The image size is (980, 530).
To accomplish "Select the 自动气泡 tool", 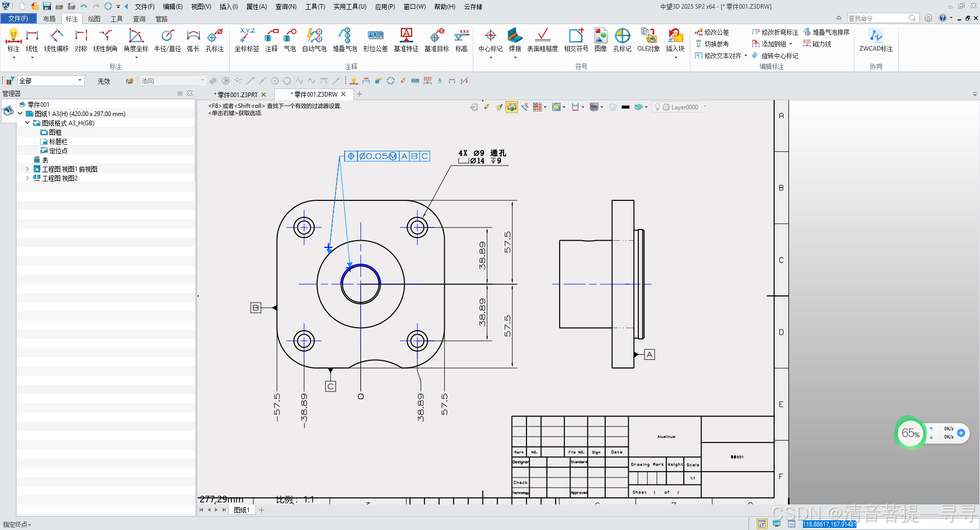I will tap(314, 40).
